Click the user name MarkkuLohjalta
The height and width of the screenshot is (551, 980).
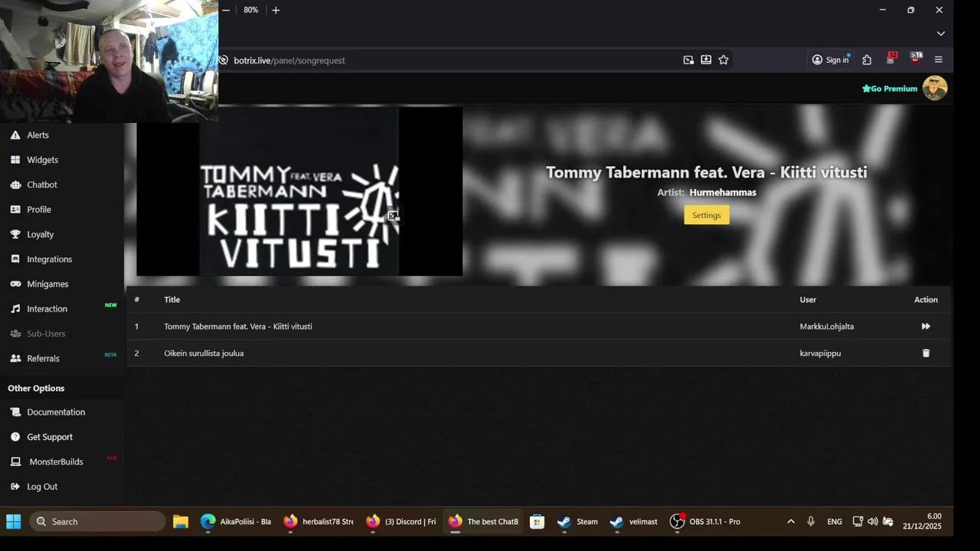coord(827,326)
